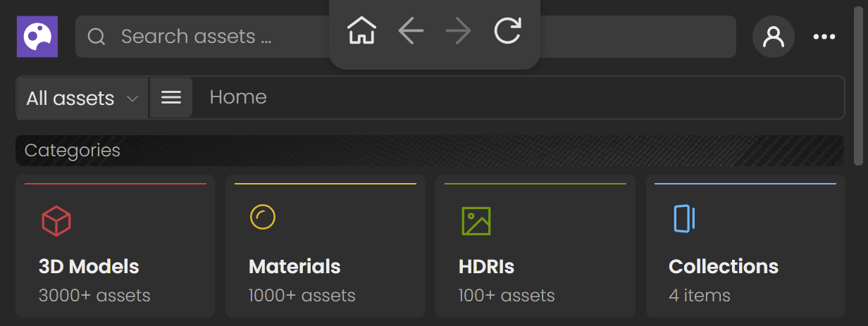Viewport: 868px width, 326px height.
Task: Click the magnifying glass search icon
Action: 97,37
